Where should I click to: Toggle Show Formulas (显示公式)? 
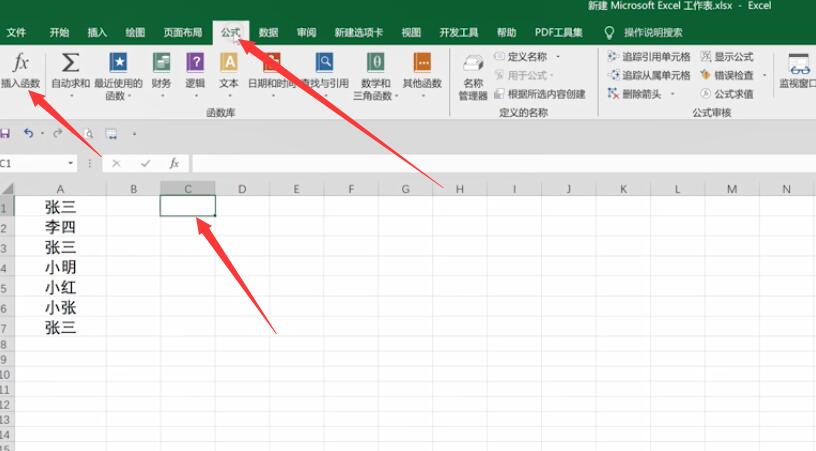pos(727,56)
